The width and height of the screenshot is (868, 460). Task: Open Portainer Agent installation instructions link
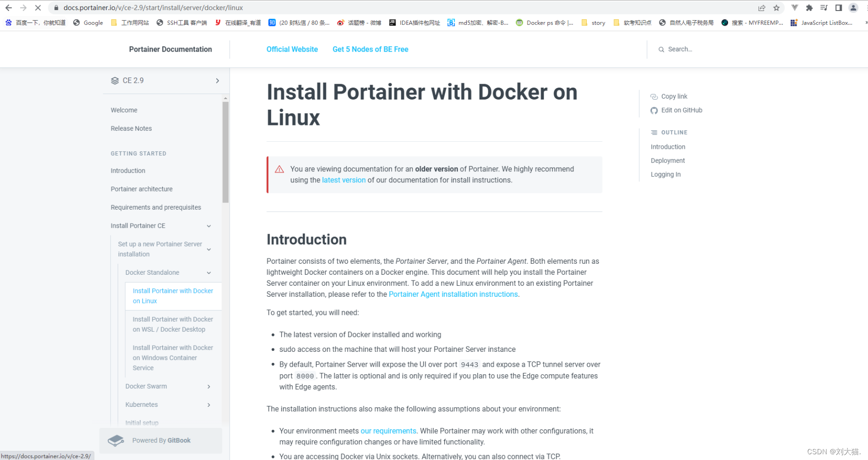point(453,294)
